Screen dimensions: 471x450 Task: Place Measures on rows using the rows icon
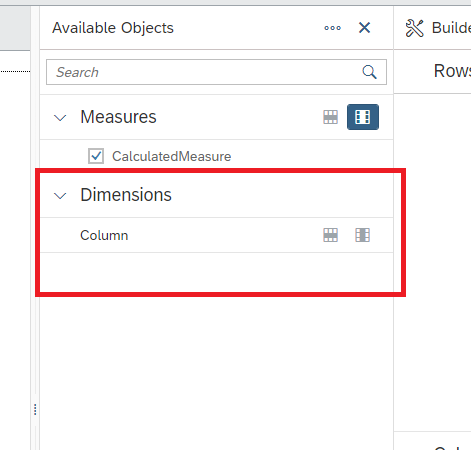(x=330, y=117)
